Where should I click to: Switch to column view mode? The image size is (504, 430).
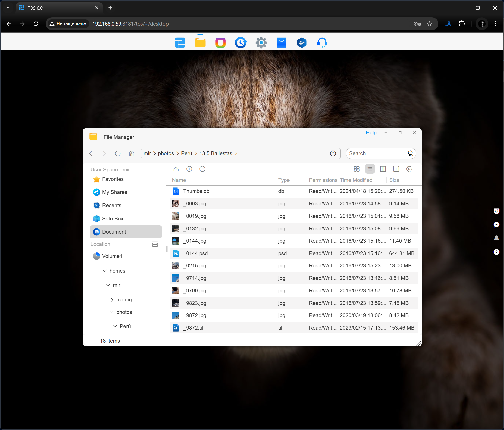[383, 169]
